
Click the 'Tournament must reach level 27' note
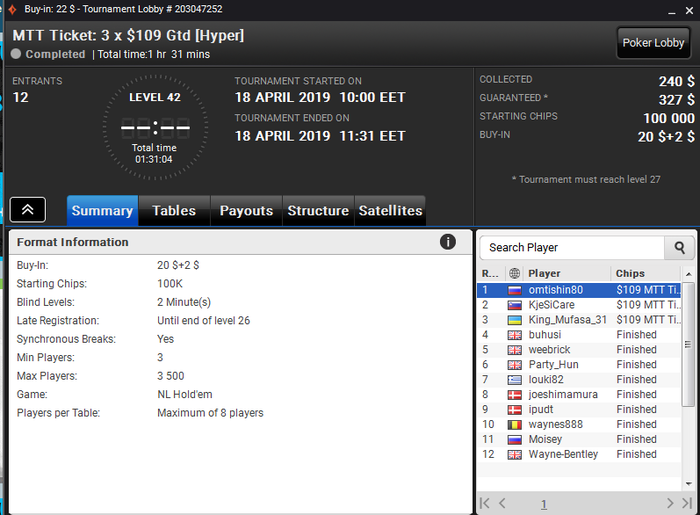pyautogui.click(x=586, y=179)
